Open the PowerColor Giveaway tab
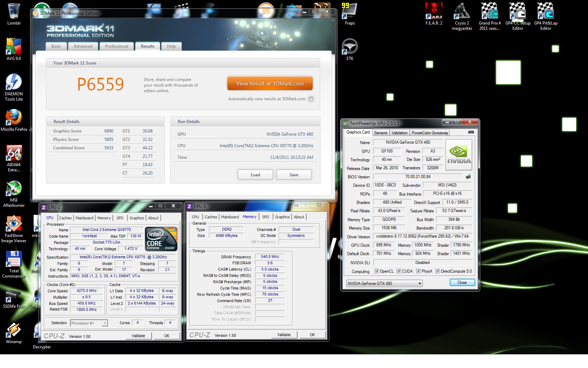The width and height of the screenshot is (588, 368). point(430,133)
